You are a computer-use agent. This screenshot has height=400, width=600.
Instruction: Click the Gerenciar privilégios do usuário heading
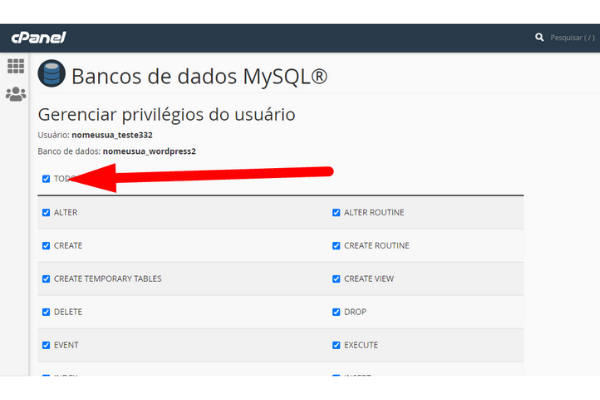166,114
